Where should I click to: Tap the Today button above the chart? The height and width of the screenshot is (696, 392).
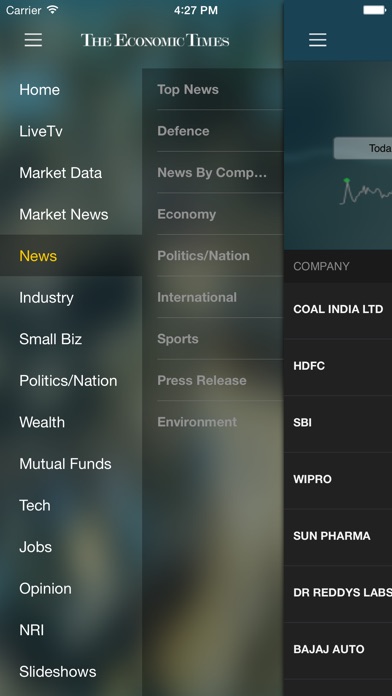pyautogui.click(x=363, y=148)
